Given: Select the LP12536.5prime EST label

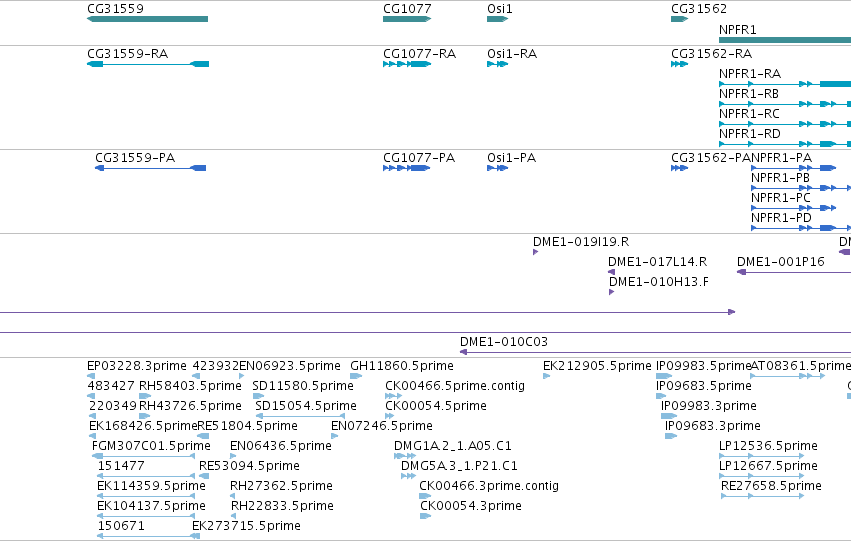Looking at the screenshot, I should pos(768,446).
